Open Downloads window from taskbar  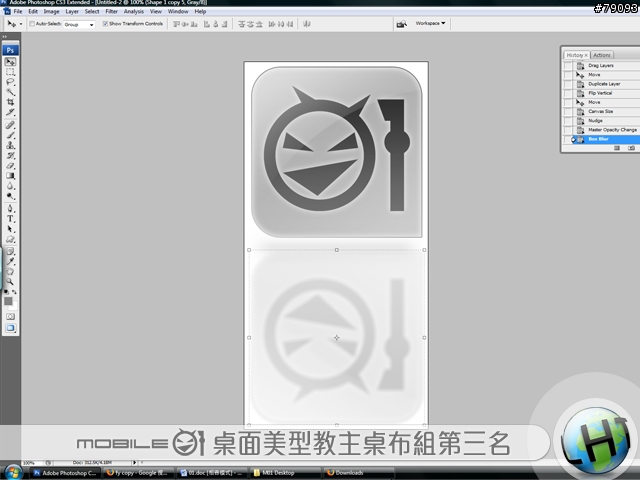click(358, 473)
